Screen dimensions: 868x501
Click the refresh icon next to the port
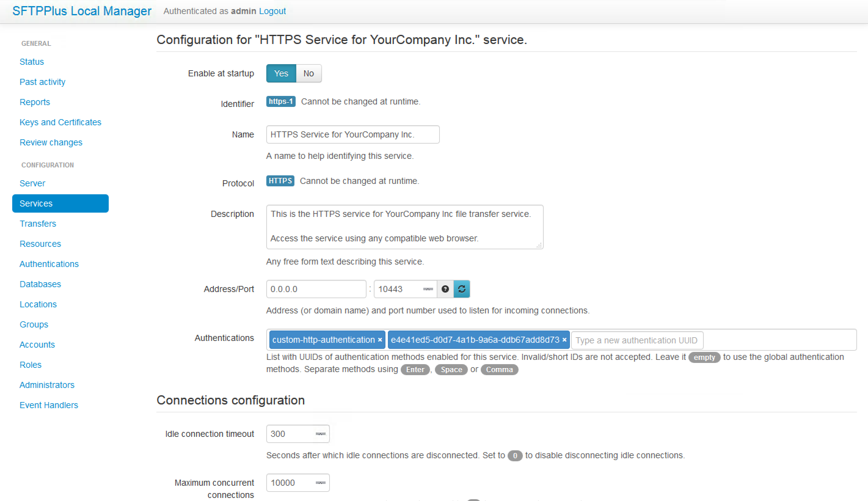coord(461,289)
